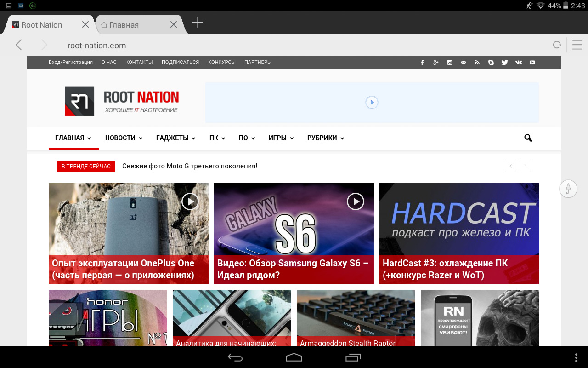Open the Moto G third generation headline
This screenshot has height=368, width=588.
[190, 166]
